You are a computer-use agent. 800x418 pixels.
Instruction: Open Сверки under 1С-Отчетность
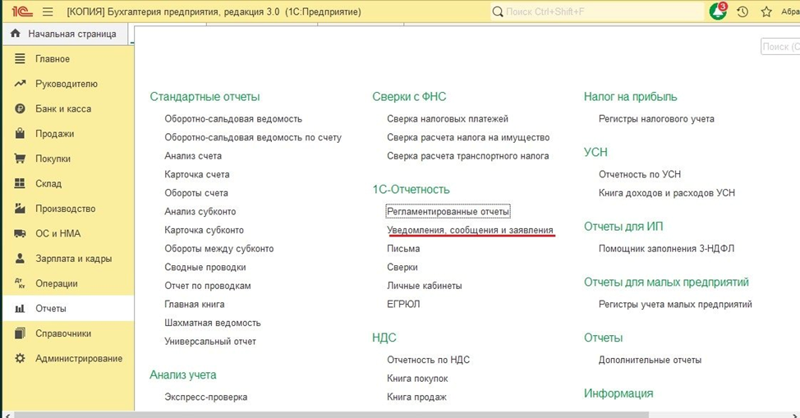coord(402,267)
